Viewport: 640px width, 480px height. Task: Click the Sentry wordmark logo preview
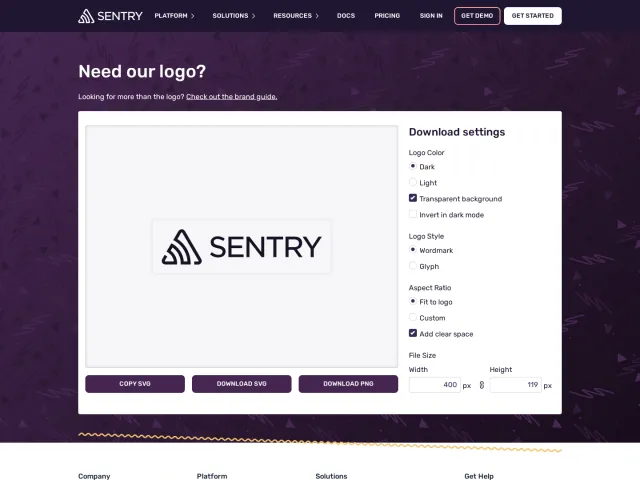242,247
